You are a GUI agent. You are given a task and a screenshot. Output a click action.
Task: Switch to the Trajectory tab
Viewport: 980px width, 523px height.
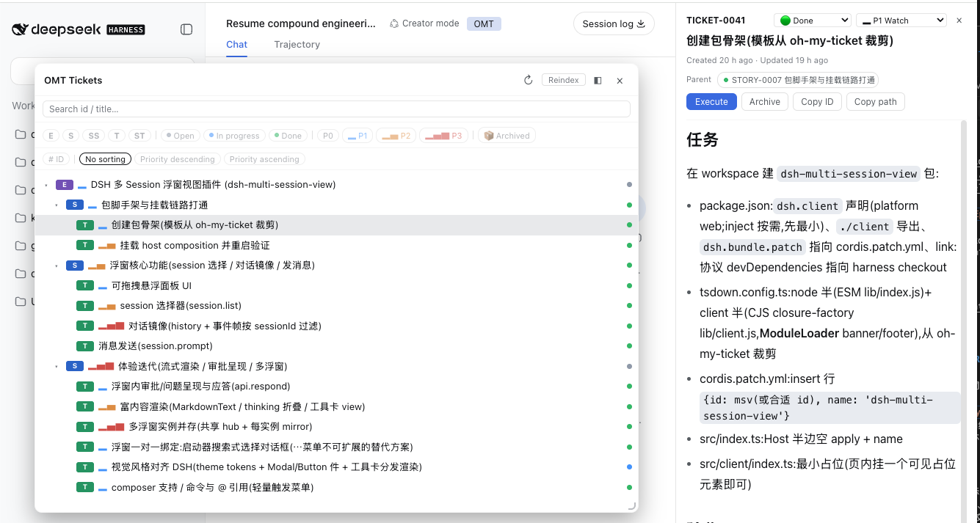tap(297, 45)
